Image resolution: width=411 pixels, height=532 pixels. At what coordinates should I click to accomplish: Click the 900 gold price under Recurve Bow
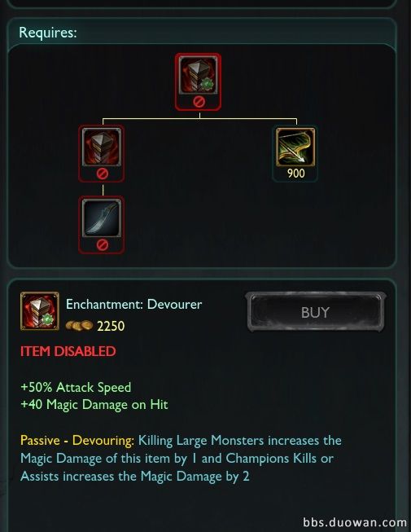(295, 174)
